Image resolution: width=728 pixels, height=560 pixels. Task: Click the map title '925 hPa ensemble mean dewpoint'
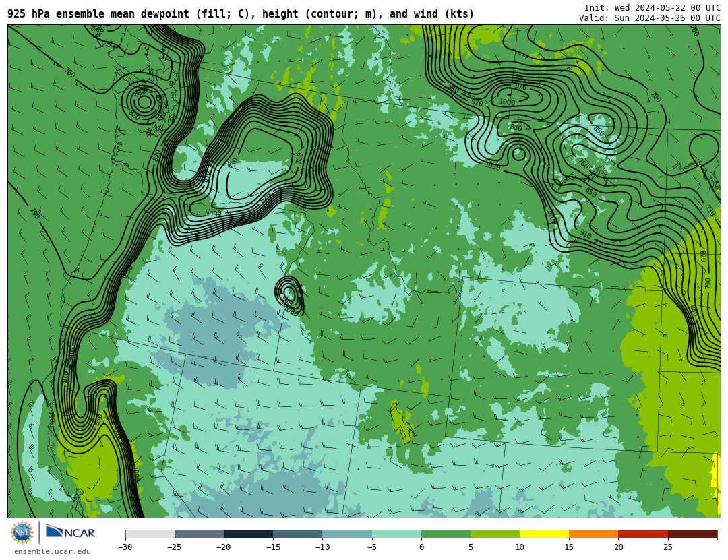(x=98, y=14)
